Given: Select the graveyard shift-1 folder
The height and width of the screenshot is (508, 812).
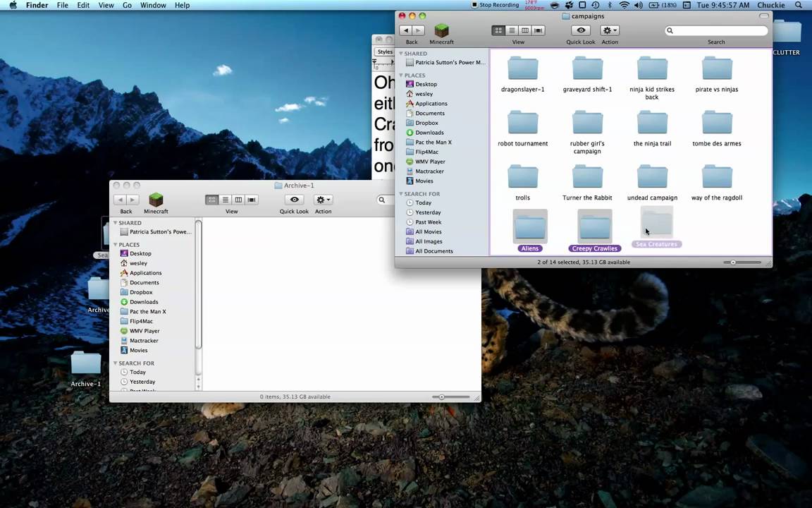Looking at the screenshot, I should click(587, 69).
